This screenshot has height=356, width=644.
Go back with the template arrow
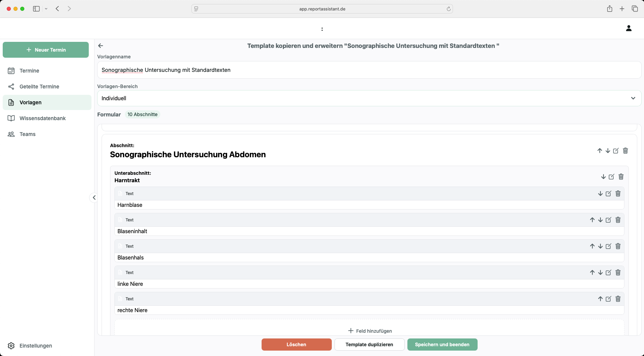101,46
